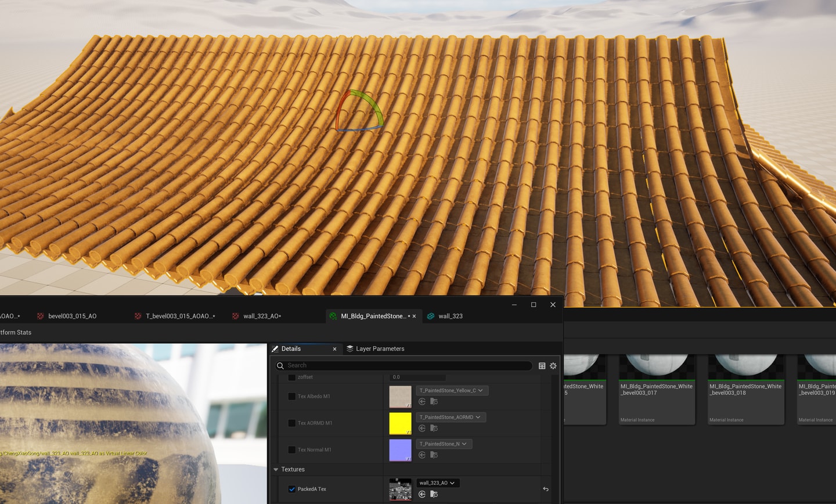Screen dimensions: 836x504
Task: Click the wall_323 mesh tab icon
Action: coord(431,316)
